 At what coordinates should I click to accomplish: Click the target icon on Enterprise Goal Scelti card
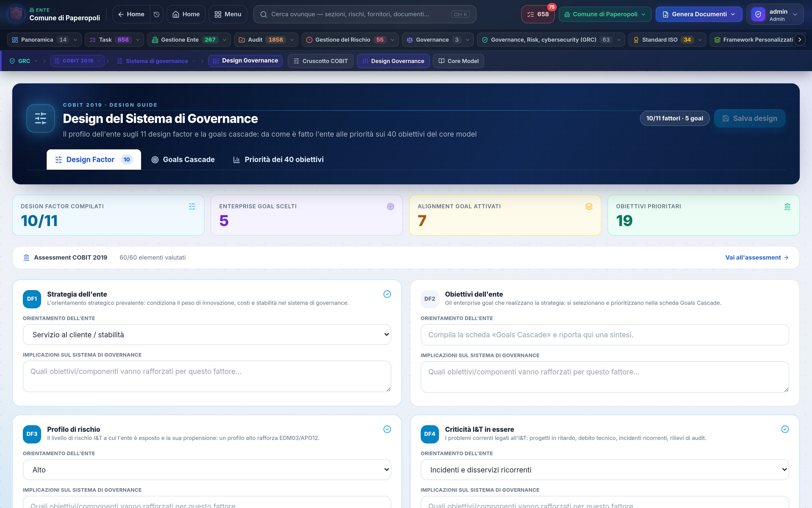[390, 206]
